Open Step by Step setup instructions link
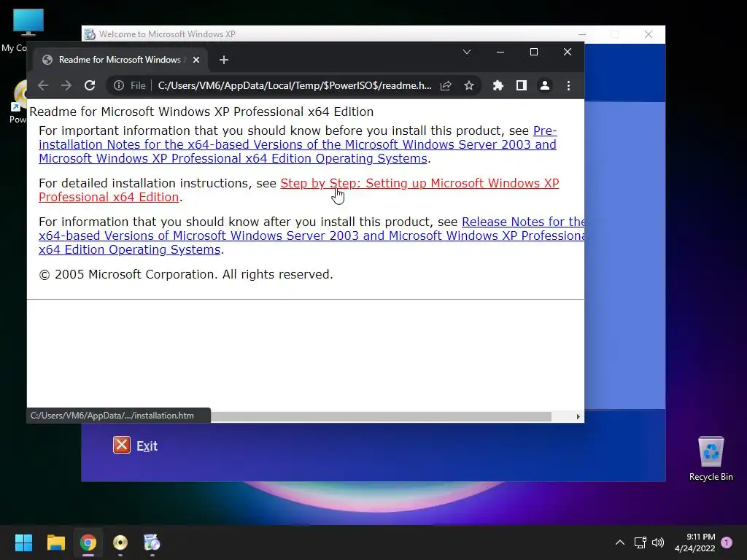This screenshot has height=560, width=747. click(x=298, y=190)
